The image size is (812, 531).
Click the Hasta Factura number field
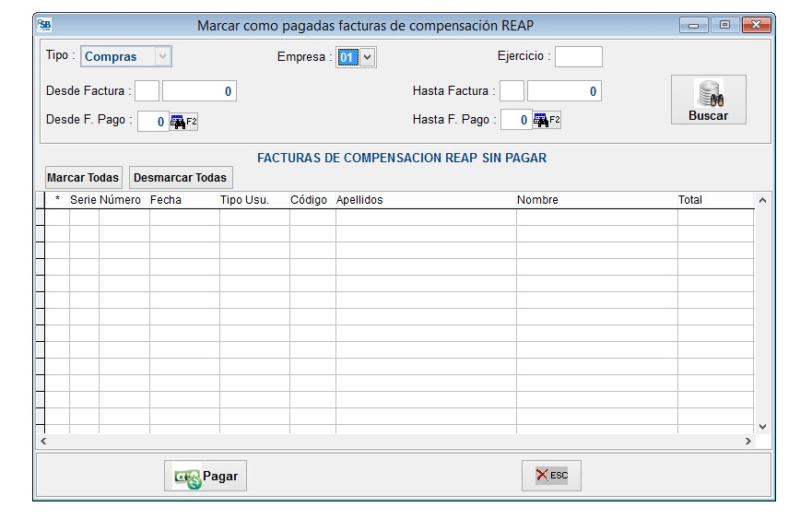pos(564,90)
